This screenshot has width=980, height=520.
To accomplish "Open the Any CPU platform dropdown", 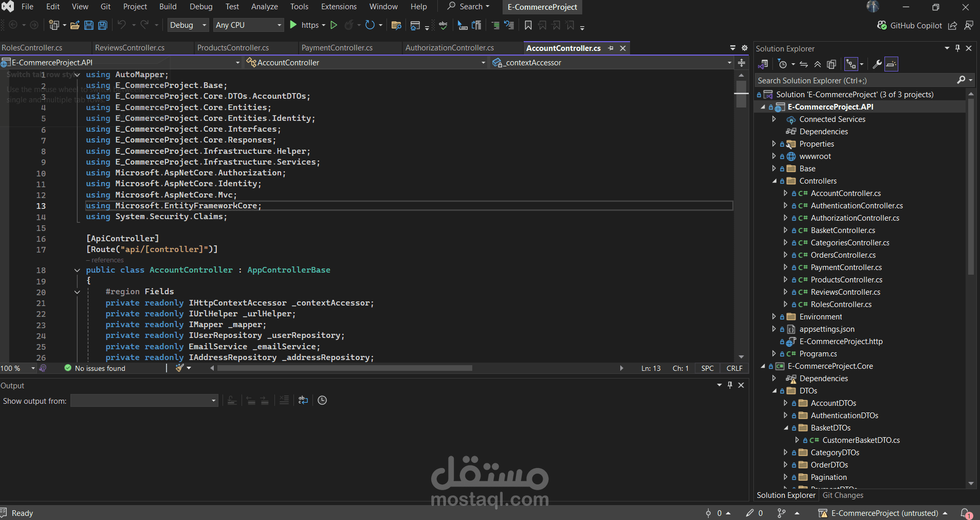I will (249, 25).
